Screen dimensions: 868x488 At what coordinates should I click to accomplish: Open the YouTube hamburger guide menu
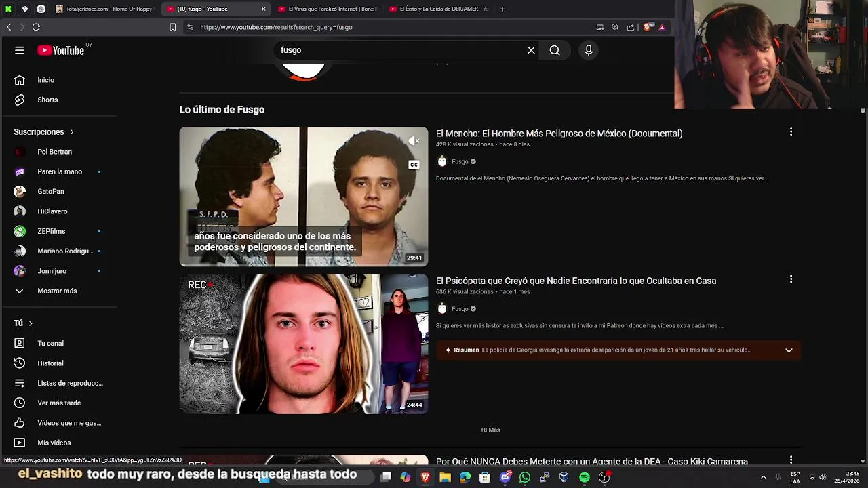[x=20, y=50]
